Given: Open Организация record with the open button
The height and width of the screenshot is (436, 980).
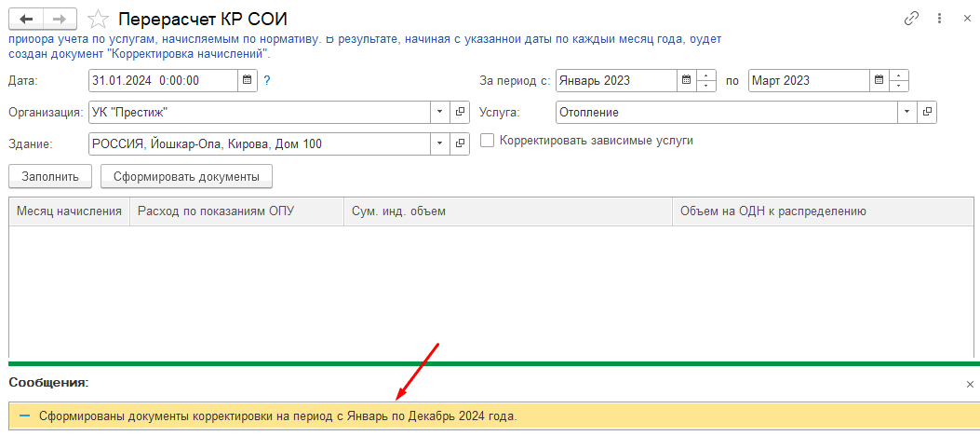Looking at the screenshot, I should click(x=460, y=113).
